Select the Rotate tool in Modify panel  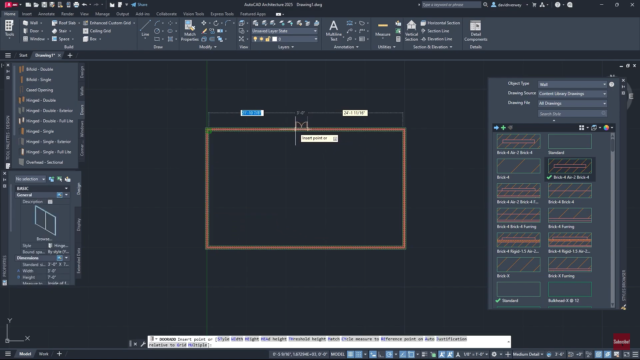pos(216,23)
